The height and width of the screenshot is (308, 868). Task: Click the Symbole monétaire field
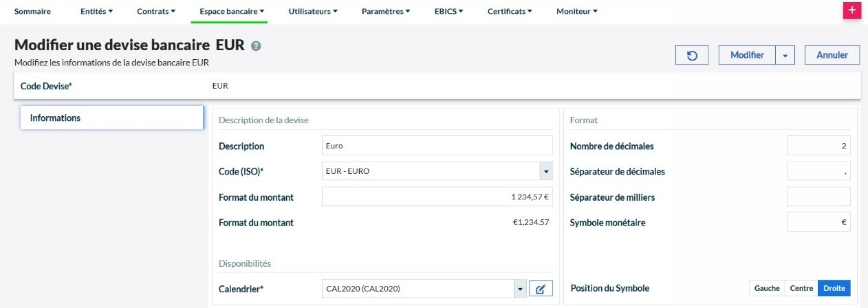pyautogui.click(x=818, y=222)
